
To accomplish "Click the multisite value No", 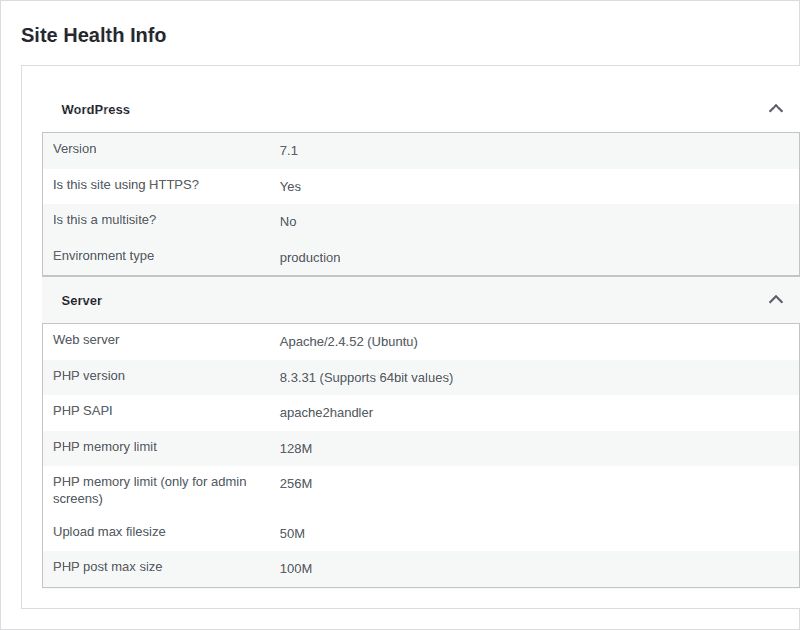I will (x=288, y=222).
